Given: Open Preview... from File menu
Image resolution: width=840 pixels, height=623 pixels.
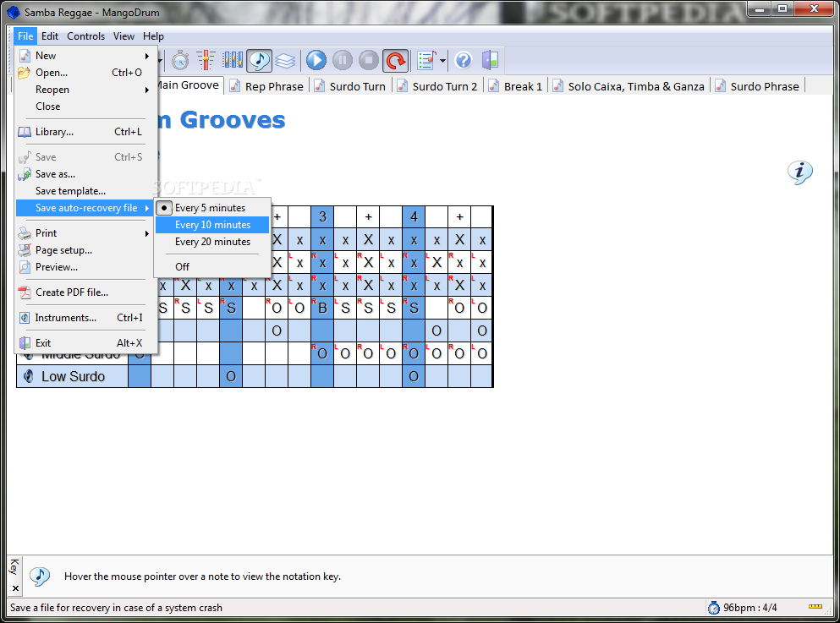Looking at the screenshot, I should click(x=85, y=267).
